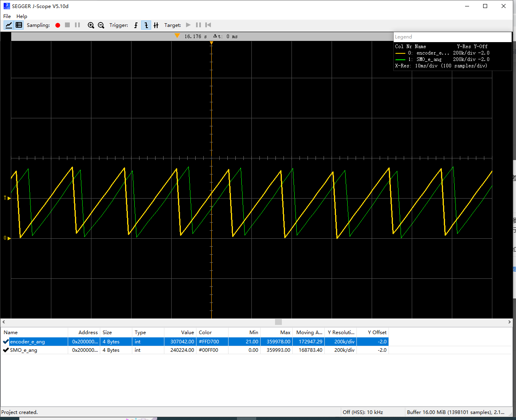
Task: Click the #FFD700 color cell
Action: [x=212, y=342]
